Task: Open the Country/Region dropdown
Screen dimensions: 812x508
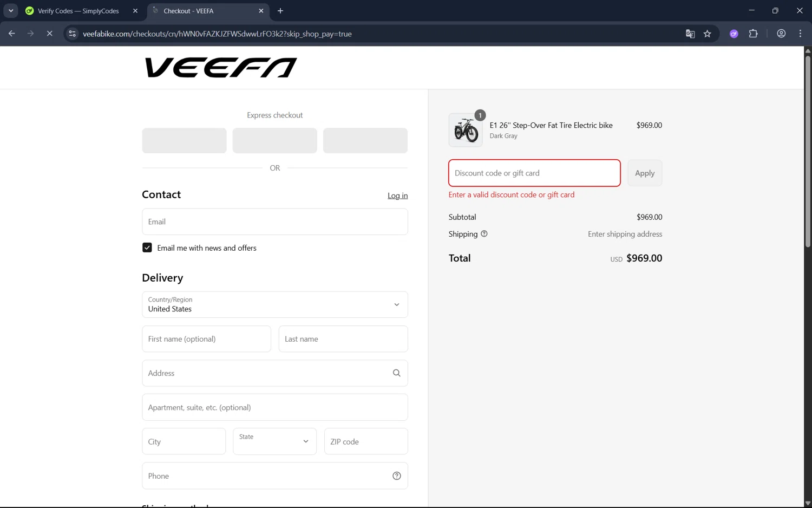Action: tap(275, 304)
